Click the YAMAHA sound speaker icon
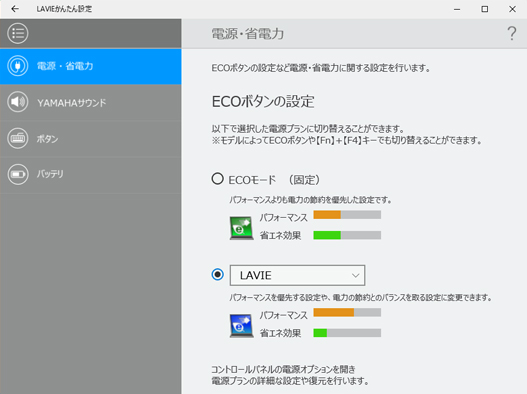Viewport: 527px width, 394px height. [18, 102]
